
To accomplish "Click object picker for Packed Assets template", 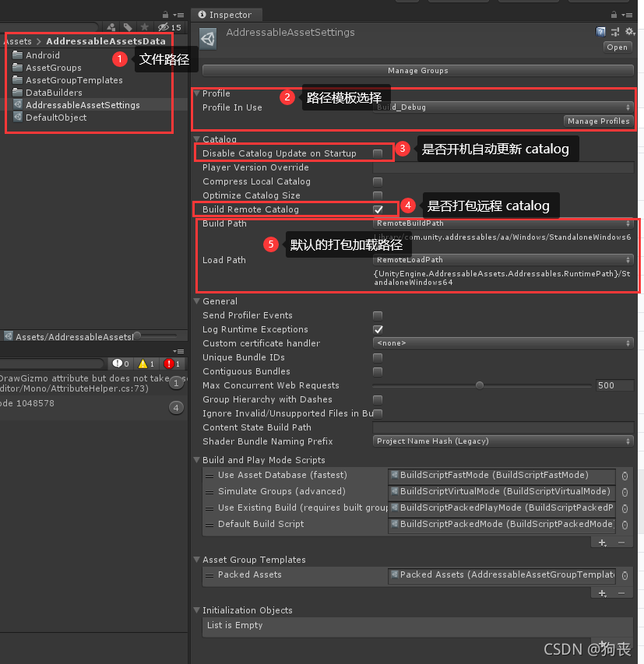I will click(625, 575).
